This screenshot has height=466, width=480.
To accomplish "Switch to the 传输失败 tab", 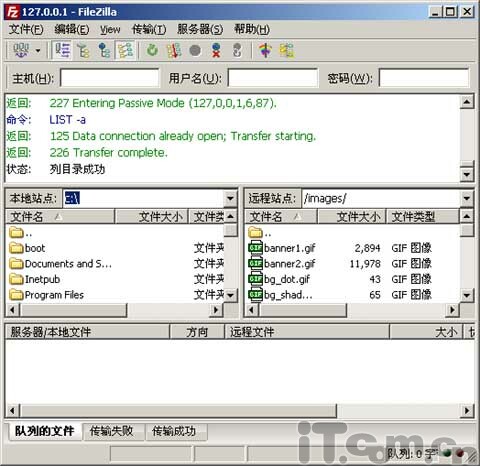I will point(112,431).
